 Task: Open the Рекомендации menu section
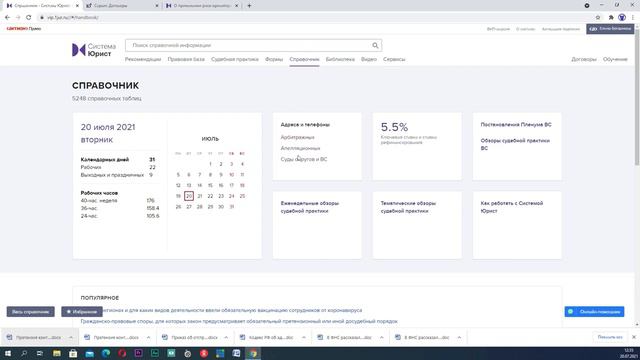(143, 59)
